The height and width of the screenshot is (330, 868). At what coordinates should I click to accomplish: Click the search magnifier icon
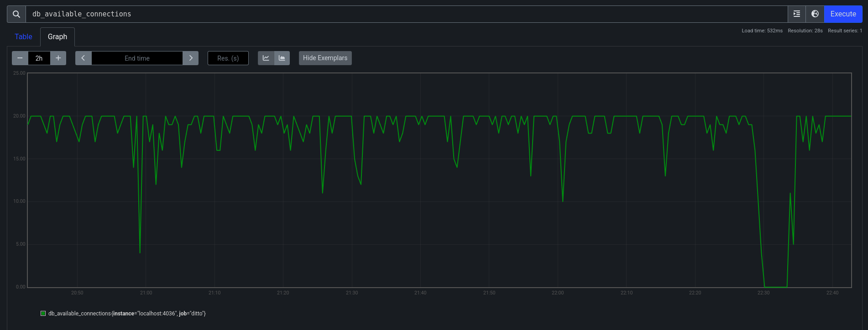pyautogui.click(x=16, y=14)
